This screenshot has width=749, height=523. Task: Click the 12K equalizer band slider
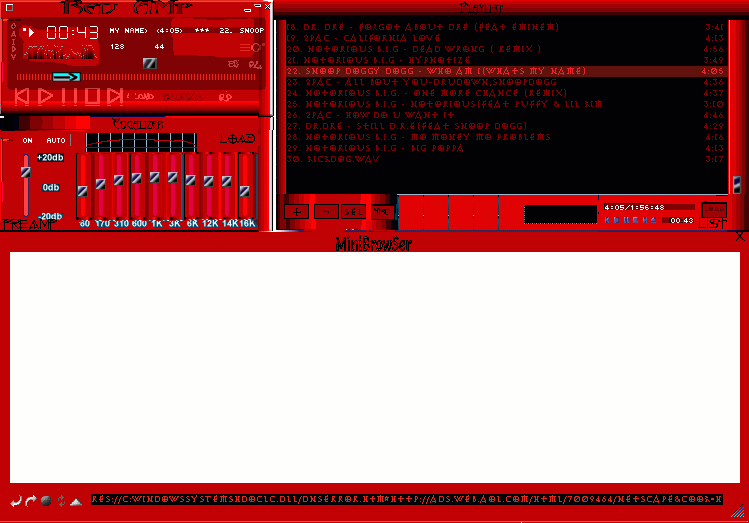click(x=209, y=181)
